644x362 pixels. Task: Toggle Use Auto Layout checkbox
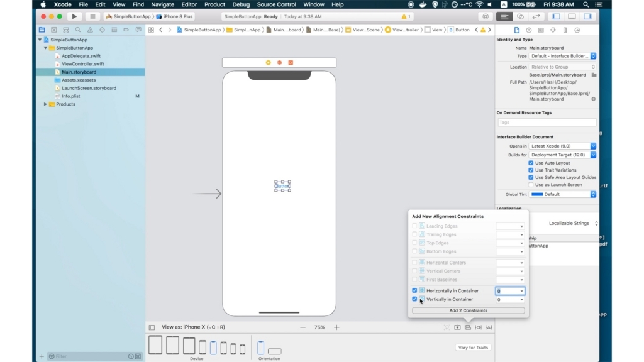531,163
